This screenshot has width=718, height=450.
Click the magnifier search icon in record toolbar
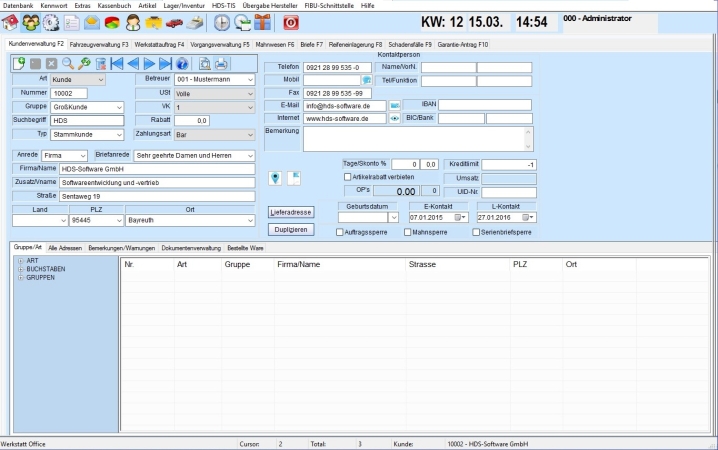tap(67, 63)
